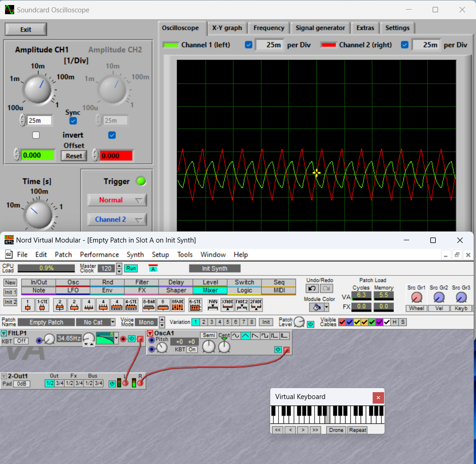This screenshot has width=476, height=464.
Task: Enable invert for CH1
Action: (x=36, y=135)
